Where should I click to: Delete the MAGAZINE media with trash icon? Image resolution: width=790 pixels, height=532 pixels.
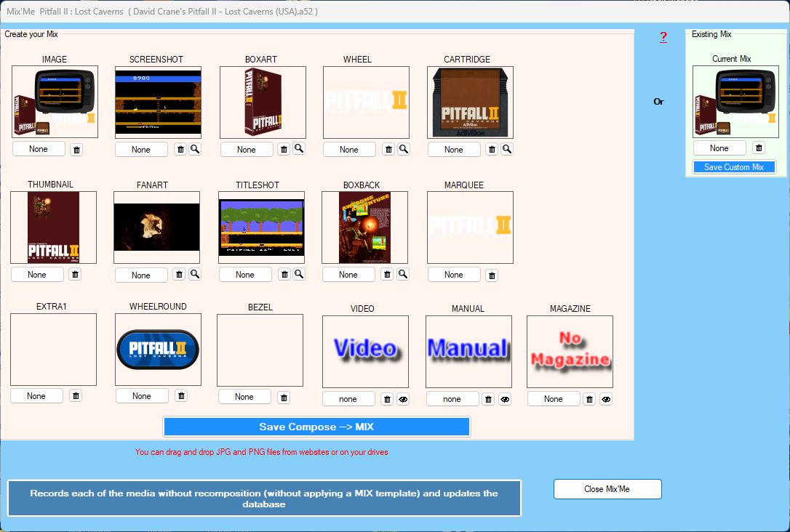[589, 399]
